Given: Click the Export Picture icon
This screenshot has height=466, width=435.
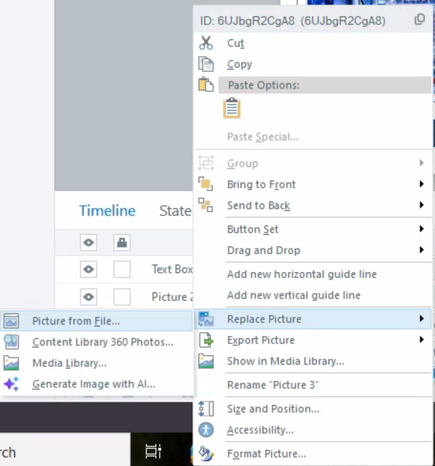Looking at the screenshot, I should tap(206, 340).
